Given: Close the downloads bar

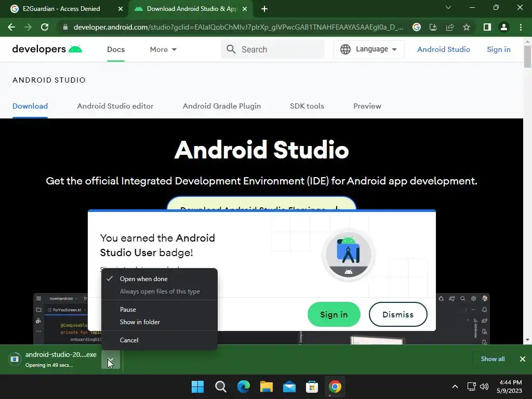Looking at the screenshot, I should tap(523, 358).
